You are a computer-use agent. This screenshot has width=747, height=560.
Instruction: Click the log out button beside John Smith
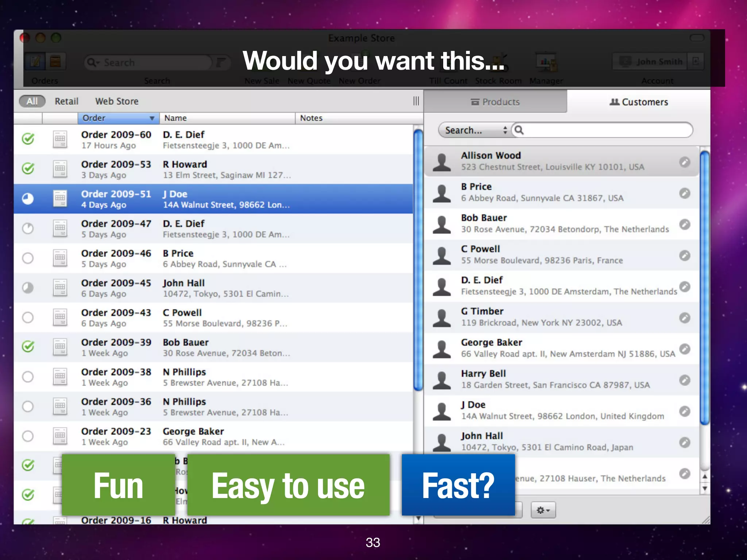[x=696, y=61]
